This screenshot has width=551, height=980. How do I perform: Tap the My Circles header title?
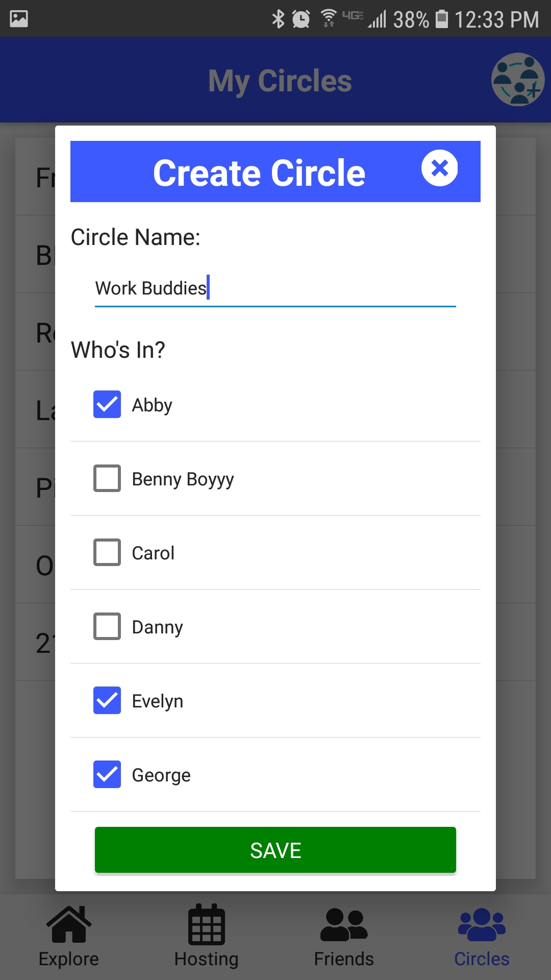[x=280, y=81]
